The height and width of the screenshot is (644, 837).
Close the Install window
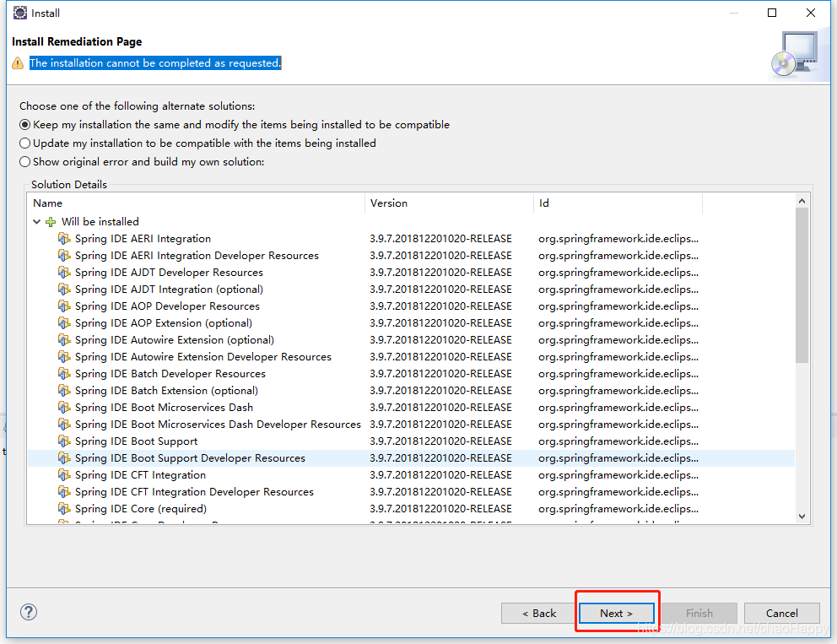(810, 13)
